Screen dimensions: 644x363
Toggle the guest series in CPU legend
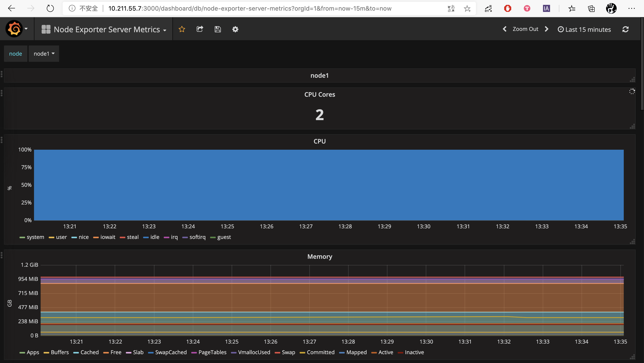tap(224, 237)
